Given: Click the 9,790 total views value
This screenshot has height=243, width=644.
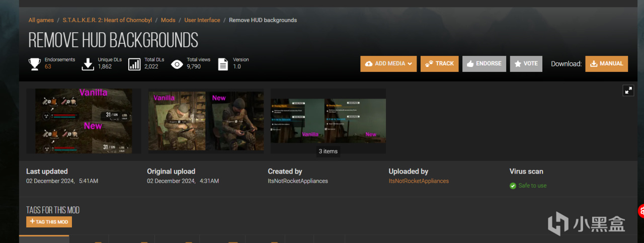Looking at the screenshot, I should 194,66.
